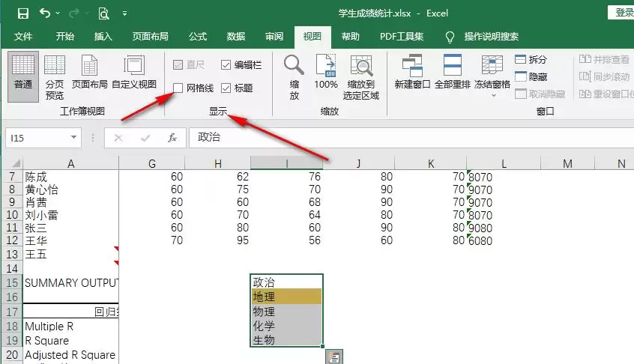Switch to Page Break Preview view
Image resolution: width=634 pixels, height=364 pixels.
coord(55,77)
